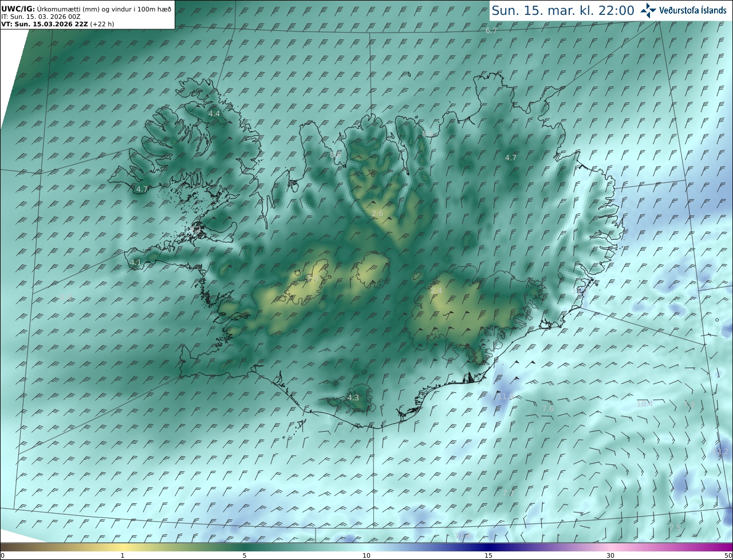The image size is (733, 560).
Task: Click the '30' tick label on the color scale
Action: pyautogui.click(x=610, y=555)
